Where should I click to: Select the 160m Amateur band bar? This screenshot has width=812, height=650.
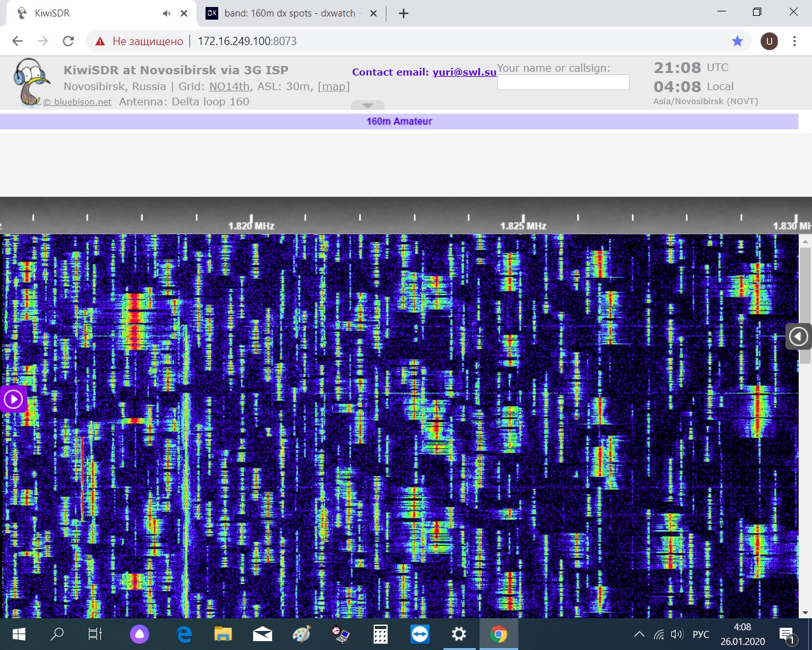click(399, 121)
